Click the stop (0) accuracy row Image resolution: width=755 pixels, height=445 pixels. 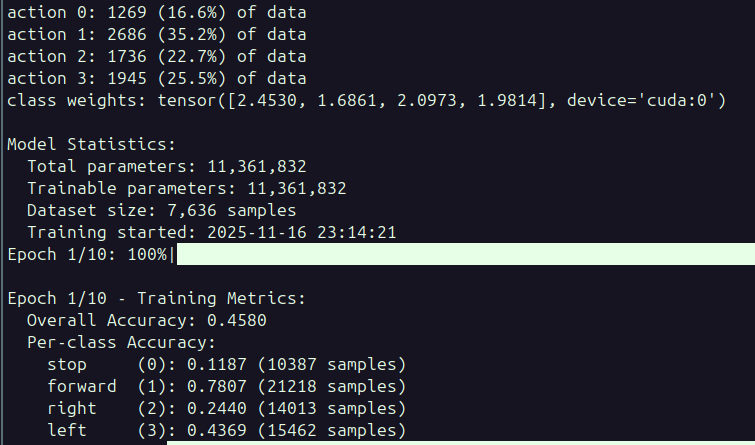226,364
